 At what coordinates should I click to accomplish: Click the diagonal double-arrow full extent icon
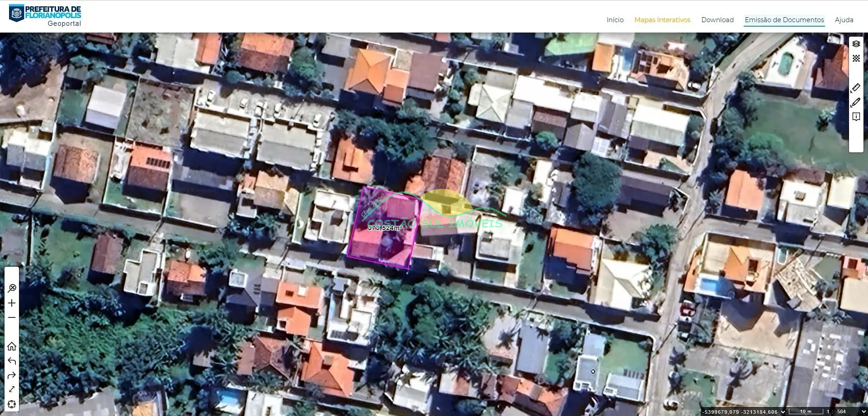point(12,389)
